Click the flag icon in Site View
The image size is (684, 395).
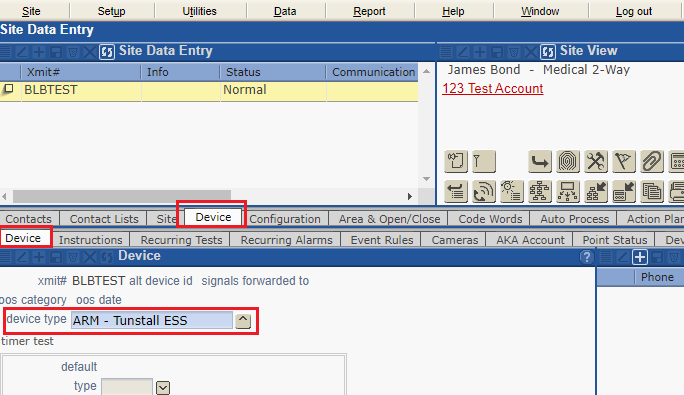(x=623, y=161)
